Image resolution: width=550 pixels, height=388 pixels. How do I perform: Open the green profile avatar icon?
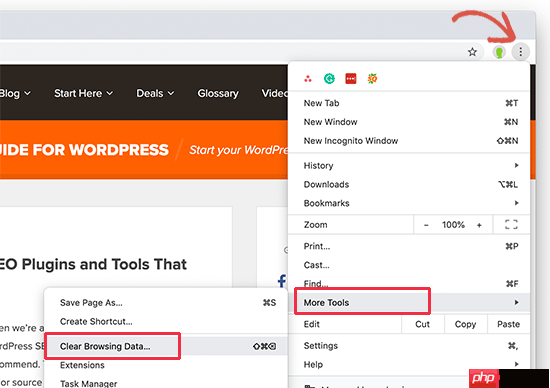[499, 52]
